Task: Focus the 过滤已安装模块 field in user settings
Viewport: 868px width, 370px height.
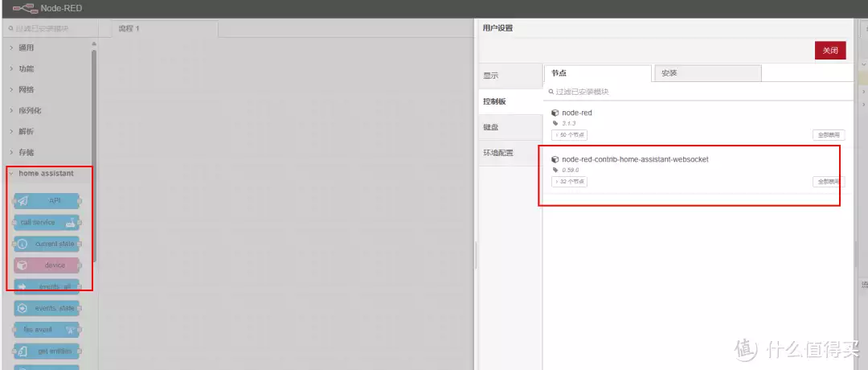Action: [x=698, y=92]
